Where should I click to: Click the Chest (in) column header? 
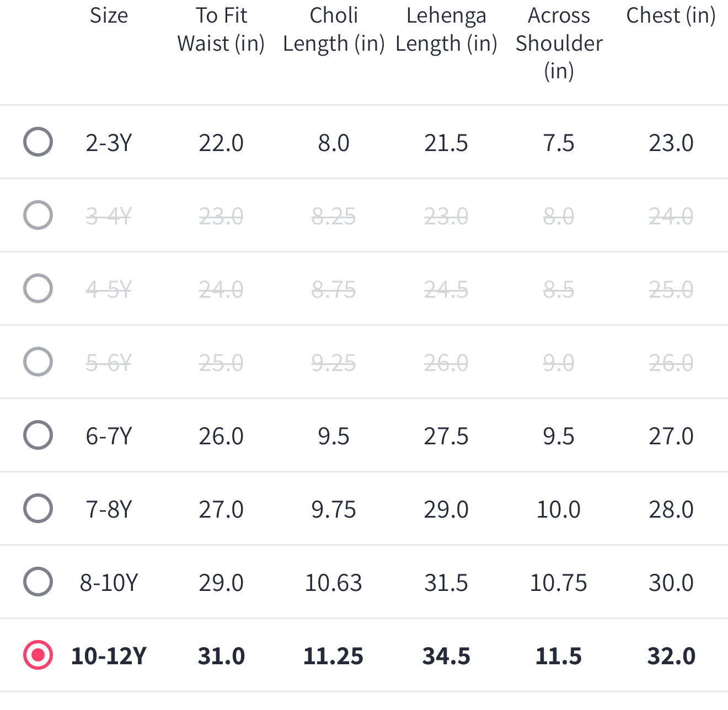coord(671,15)
